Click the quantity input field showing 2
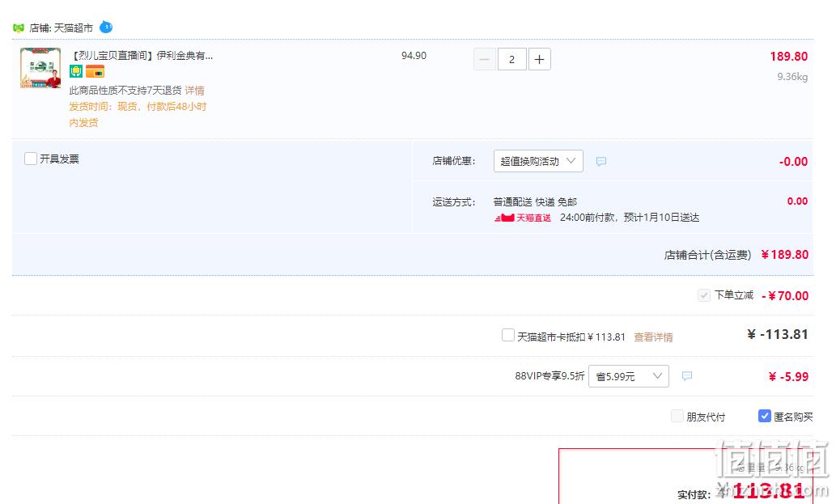This screenshot has width=836, height=504. tap(511, 59)
